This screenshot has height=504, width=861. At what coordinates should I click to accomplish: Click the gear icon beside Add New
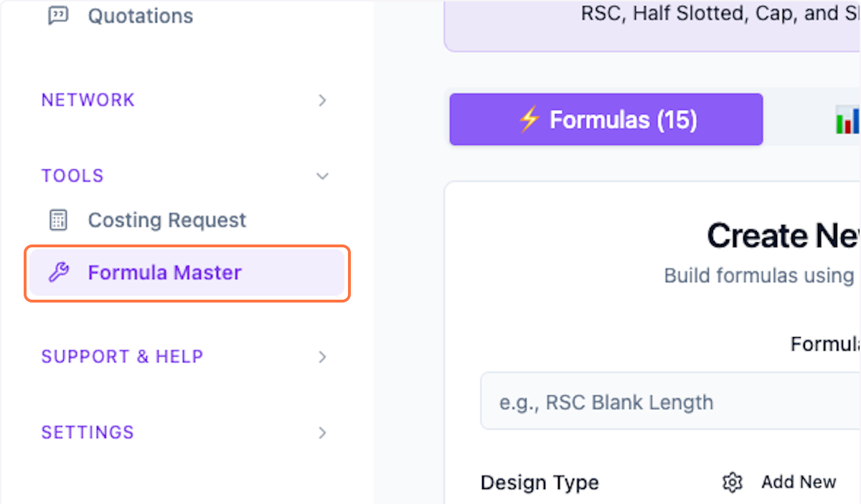(x=732, y=482)
